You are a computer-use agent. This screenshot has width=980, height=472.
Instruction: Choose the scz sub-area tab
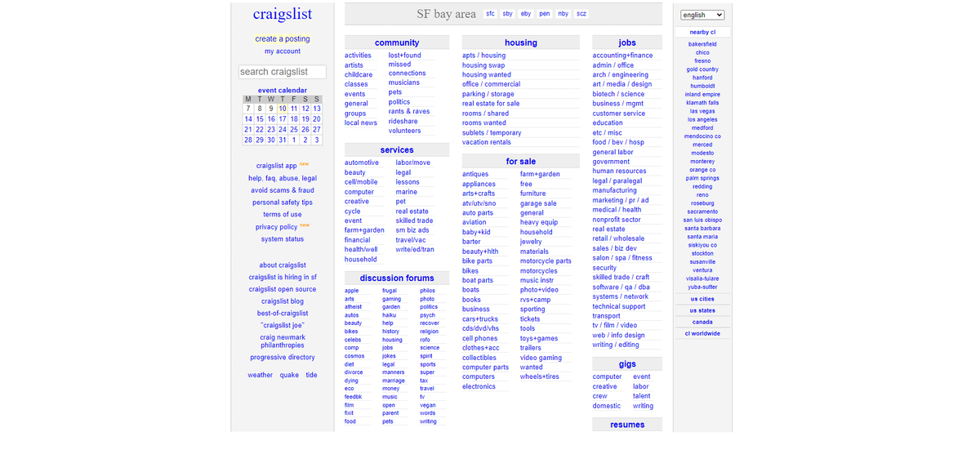click(581, 14)
